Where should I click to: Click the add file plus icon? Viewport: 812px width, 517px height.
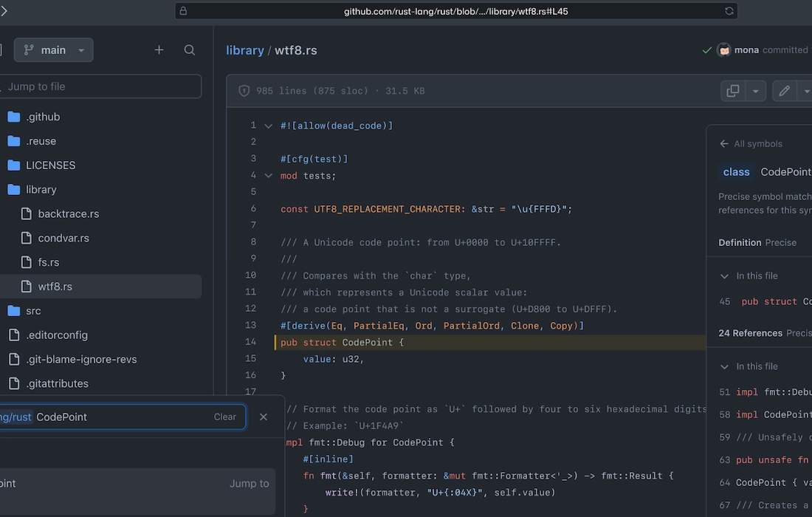click(159, 50)
